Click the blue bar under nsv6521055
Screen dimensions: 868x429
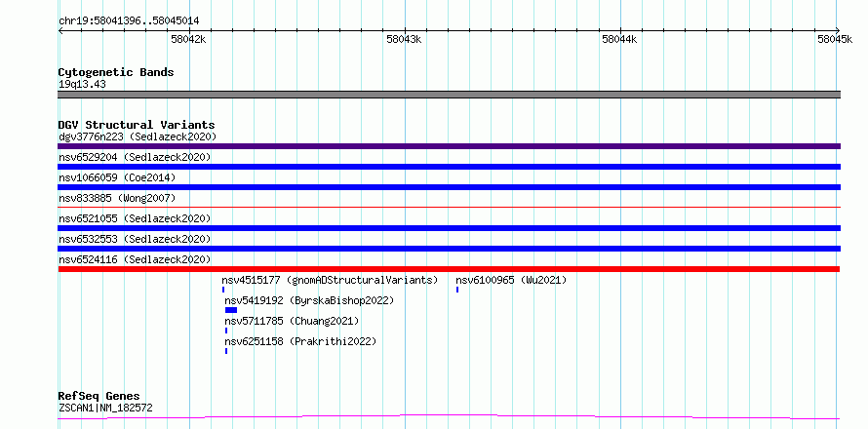(x=449, y=228)
